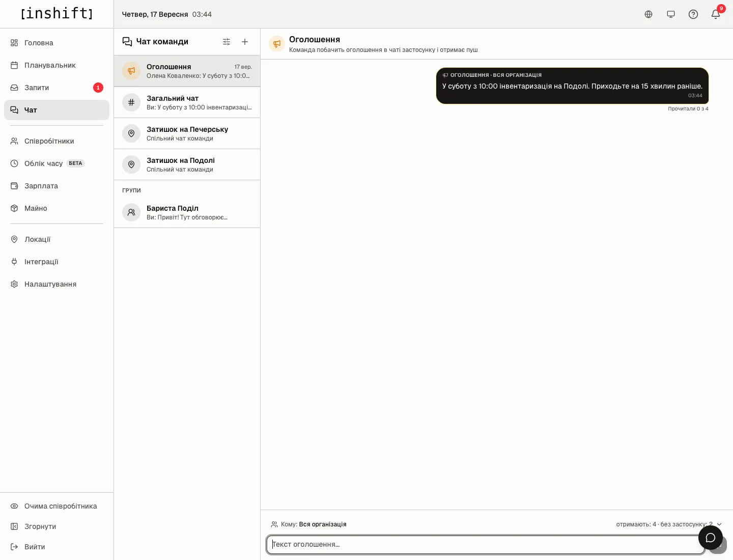Open Планувальник section
The height and width of the screenshot is (560, 733).
click(x=57, y=65)
